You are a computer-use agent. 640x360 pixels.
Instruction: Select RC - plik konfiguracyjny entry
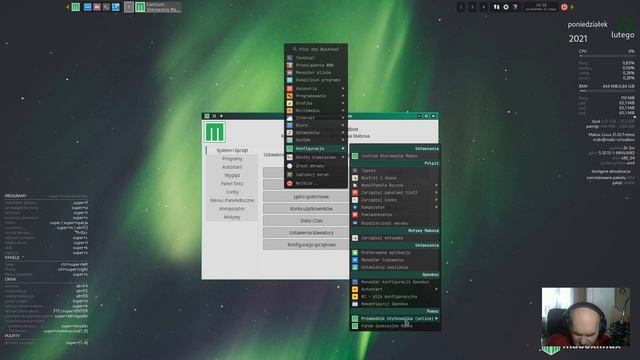pyautogui.click(x=395, y=297)
